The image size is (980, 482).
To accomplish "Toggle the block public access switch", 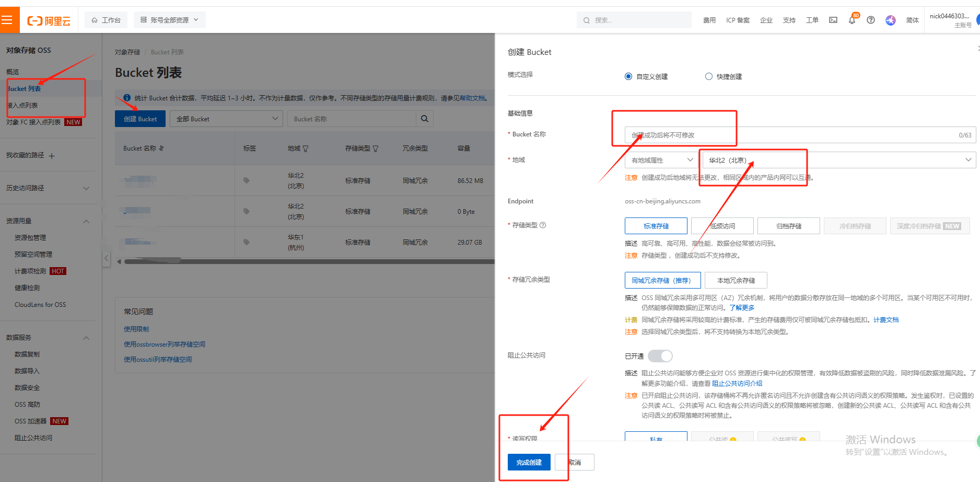I will click(660, 356).
